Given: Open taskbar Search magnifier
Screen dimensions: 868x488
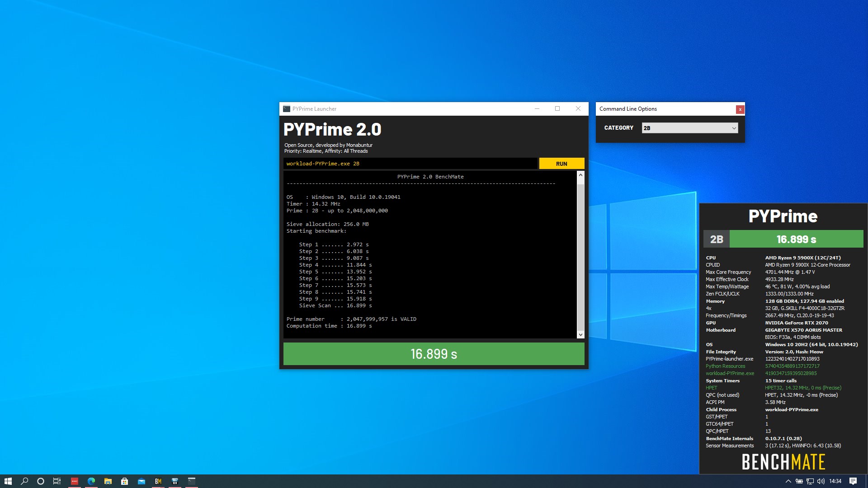Looking at the screenshot, I should coord(24,481).
